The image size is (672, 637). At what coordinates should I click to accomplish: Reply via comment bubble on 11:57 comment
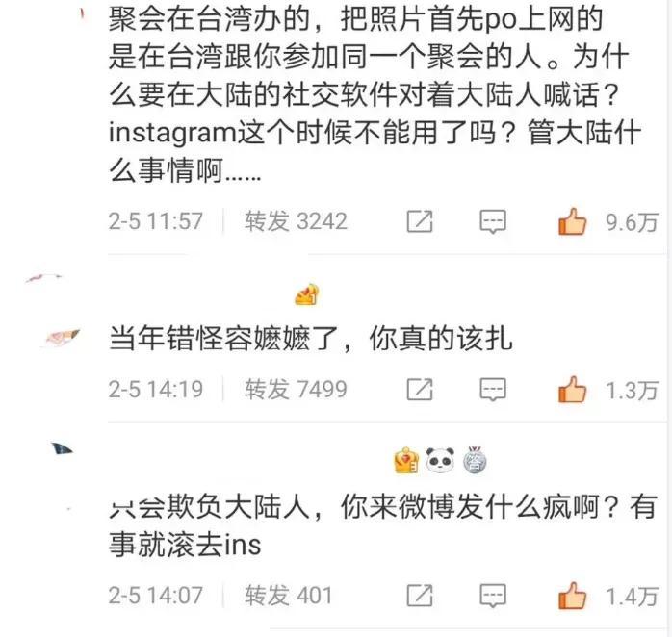point(493,222)
